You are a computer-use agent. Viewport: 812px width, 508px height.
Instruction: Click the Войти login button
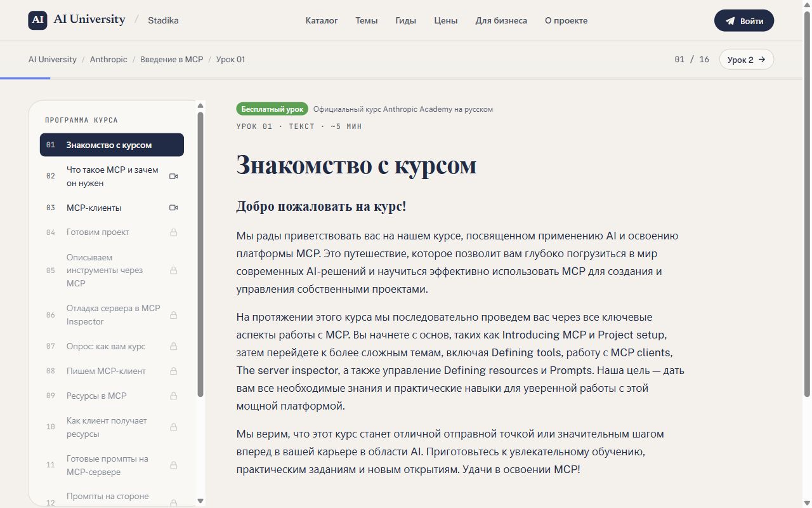pyautogui.click(x=744, y=20)
